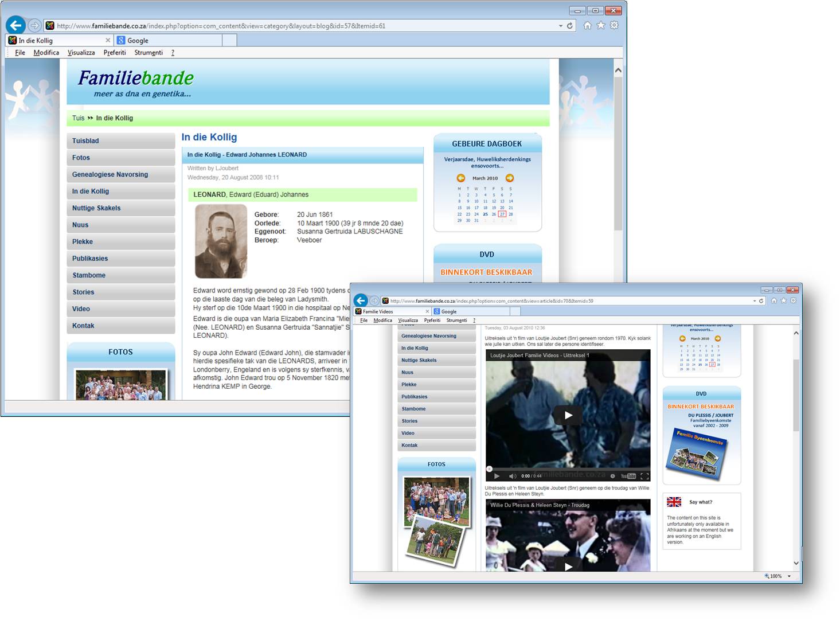The width and height of the screenshot is (840, 621).
Task: Open Genealogiese Navorsing in In die Kollig window
Action: tap(121, 174)
